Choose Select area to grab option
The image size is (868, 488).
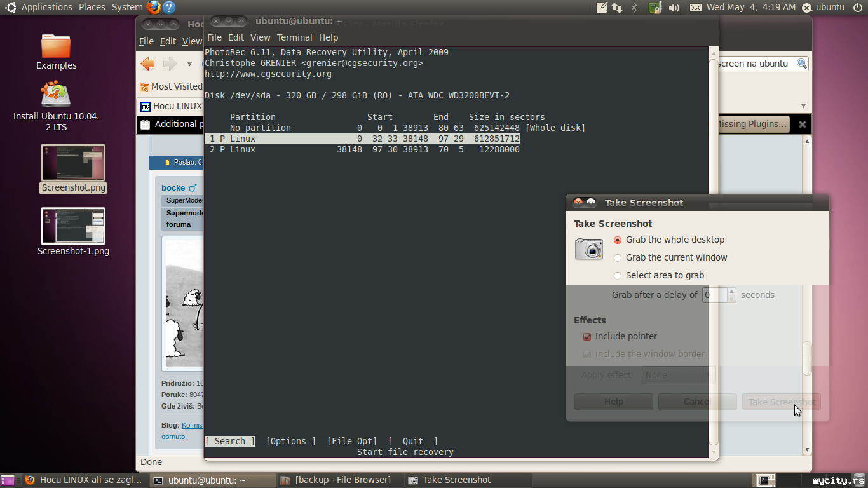click(659, 275)
